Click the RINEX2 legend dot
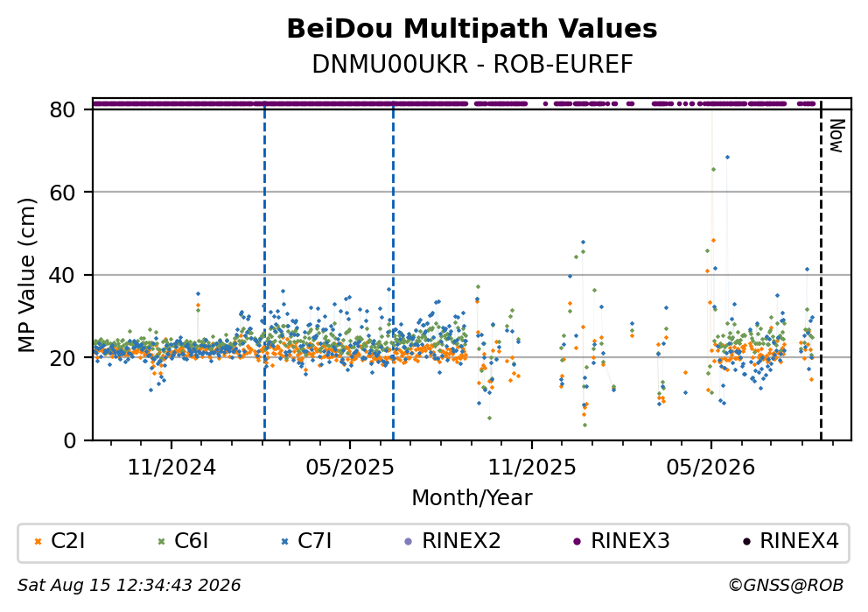 [409, 542]
